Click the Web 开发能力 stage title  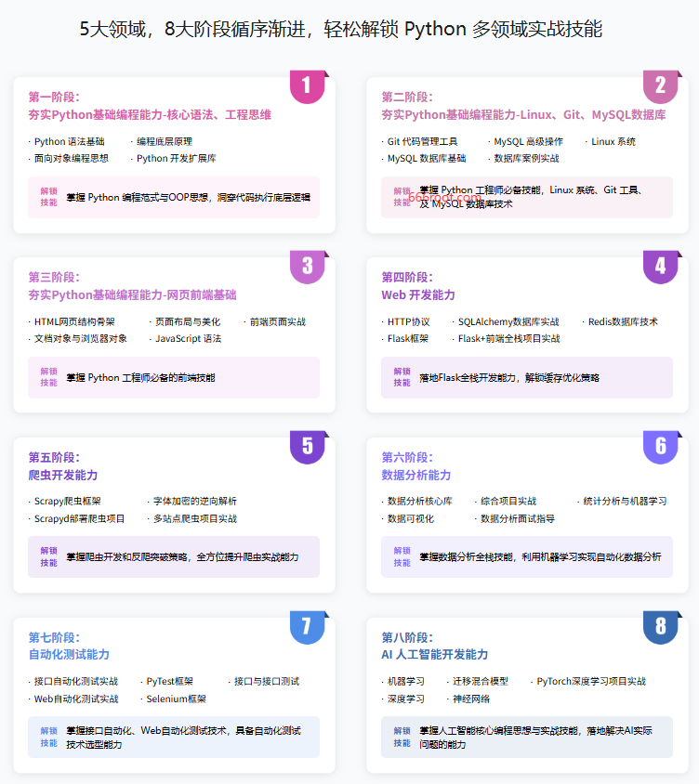(418, 295)
